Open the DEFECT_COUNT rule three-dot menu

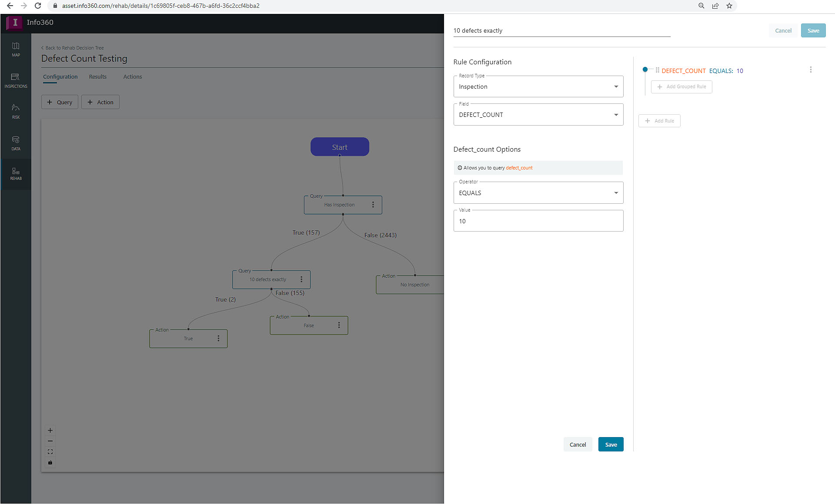coord(811,70)
